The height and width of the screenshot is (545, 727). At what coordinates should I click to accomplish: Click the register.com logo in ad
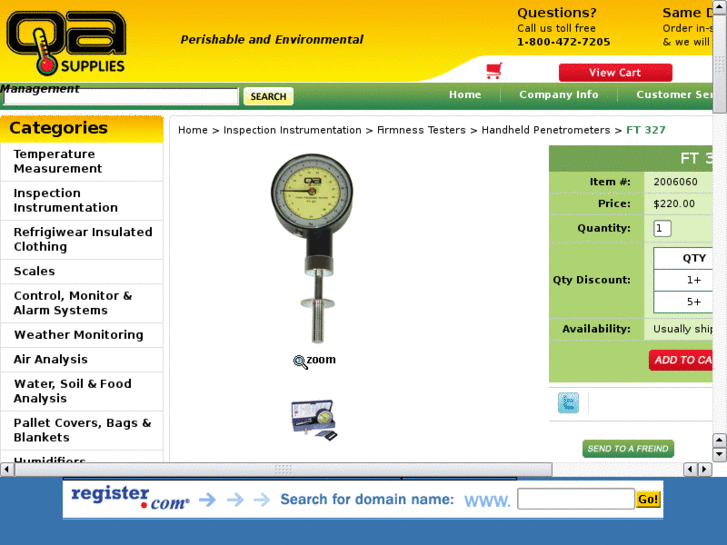coord(130,498)
